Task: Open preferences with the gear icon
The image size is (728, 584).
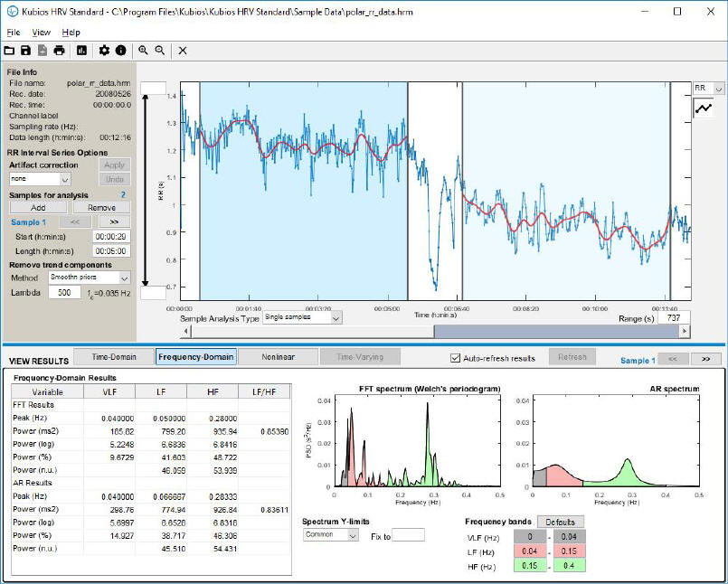Action: pos(104,51)
